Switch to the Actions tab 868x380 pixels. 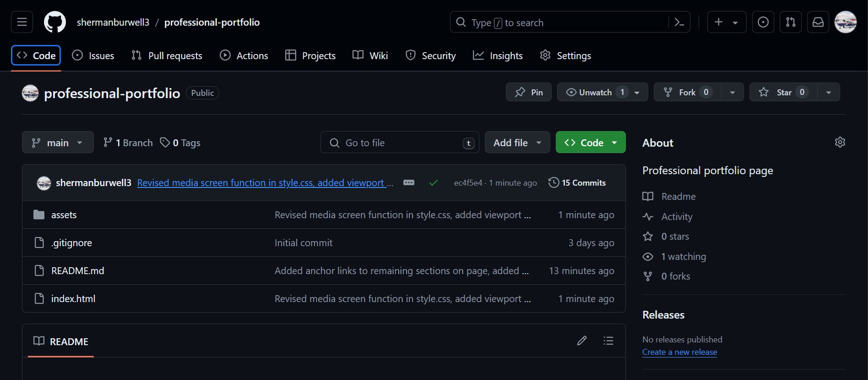pyautogui.click(x=244, y=55)
